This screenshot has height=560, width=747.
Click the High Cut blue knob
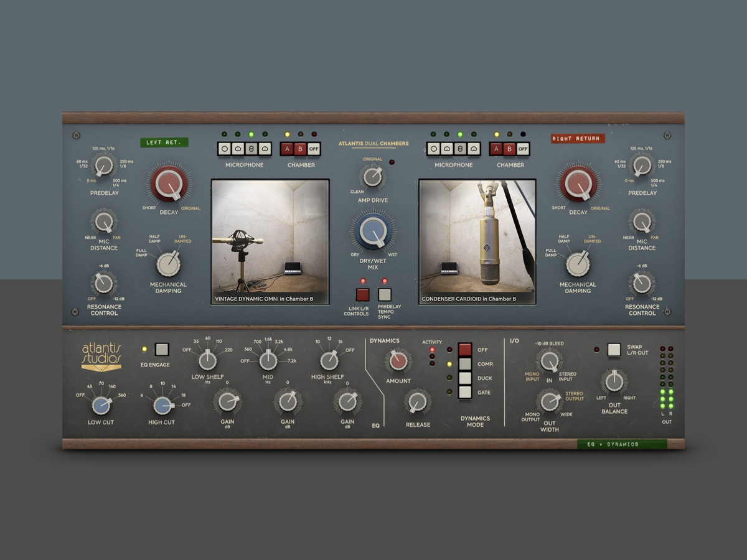[162, 406]
